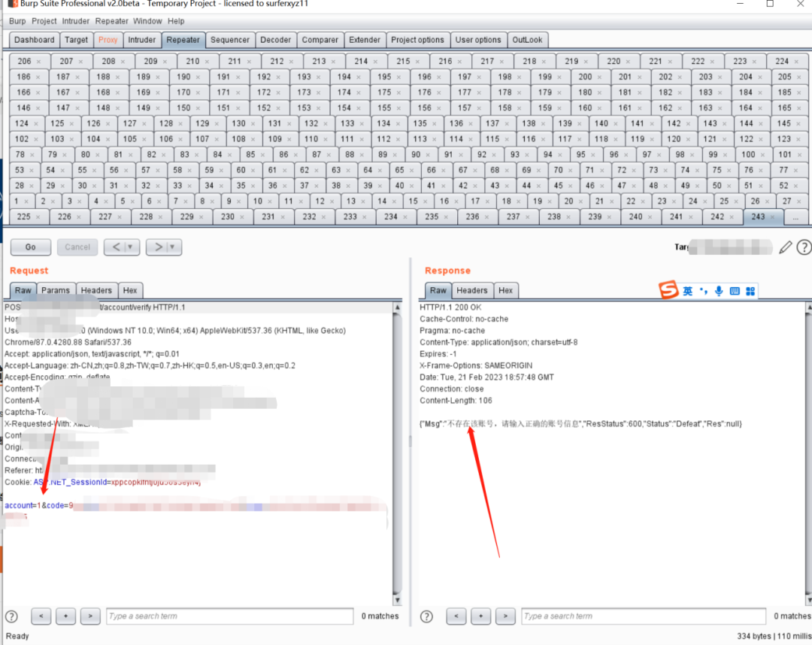Select response Raw view tab
The height and width of the screenshot is (645, 812).
click(x=438, y=290)
